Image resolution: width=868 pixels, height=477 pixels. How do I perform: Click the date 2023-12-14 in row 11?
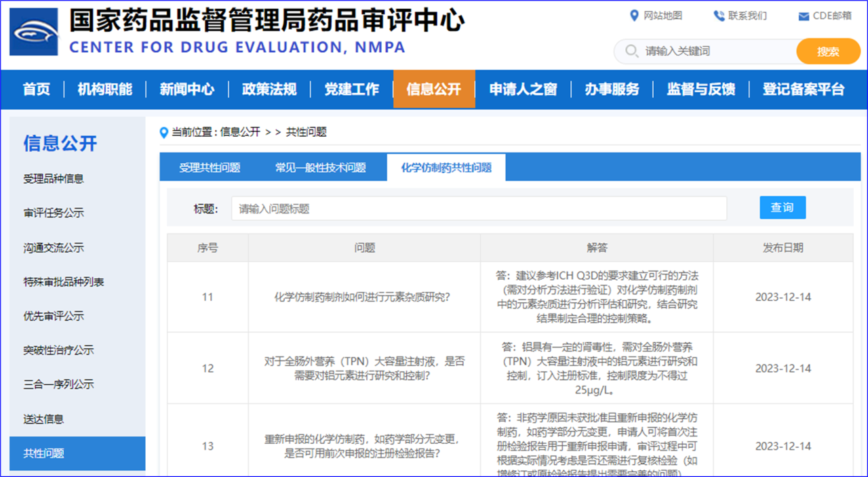[x=783, y=297]
